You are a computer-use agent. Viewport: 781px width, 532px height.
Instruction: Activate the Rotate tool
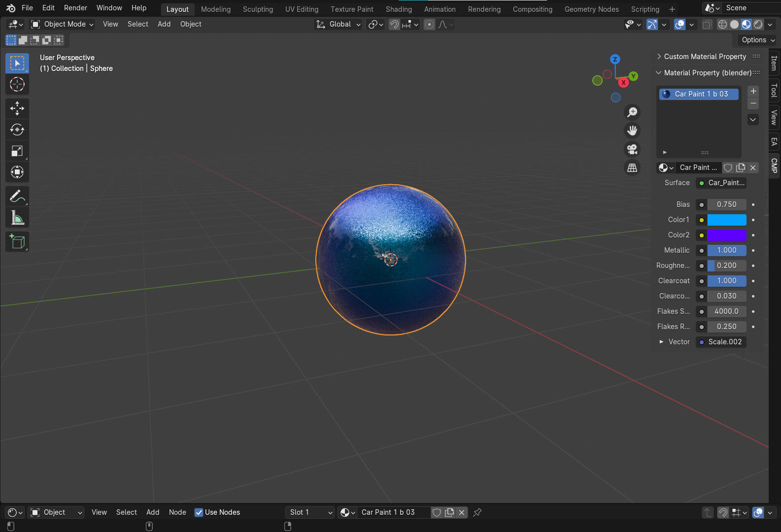coord(17,130)
